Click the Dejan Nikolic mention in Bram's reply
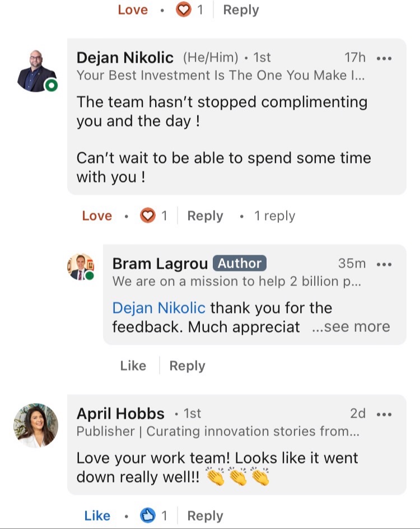The height and width of the screenshot is (529, 420). coord(159,308)
